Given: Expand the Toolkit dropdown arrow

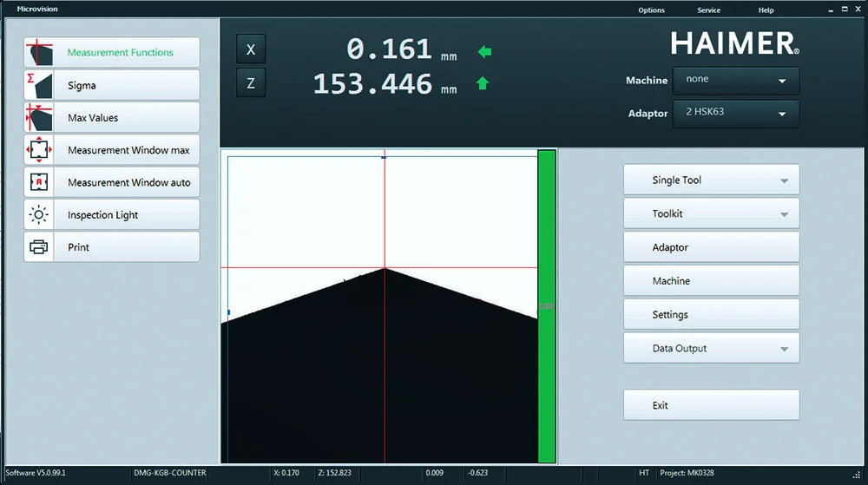Looking at the screenshot, I should click(x=784, y=214).
